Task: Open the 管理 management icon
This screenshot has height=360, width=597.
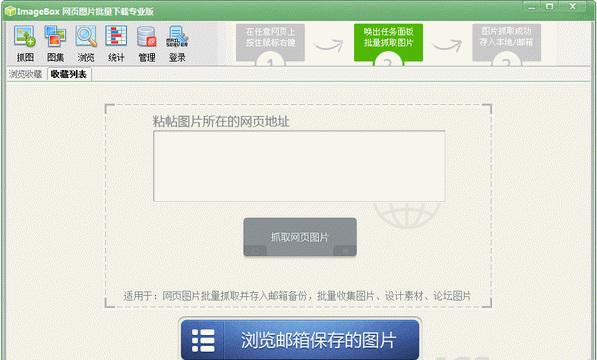Action: pyautogui.click(x=147, y=43)
